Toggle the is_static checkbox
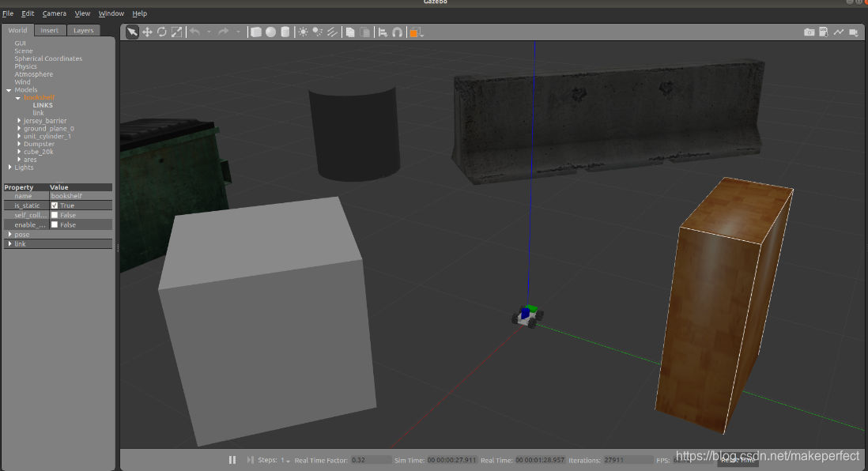Viewport: 868px width, 471px height. click(55, 205)
